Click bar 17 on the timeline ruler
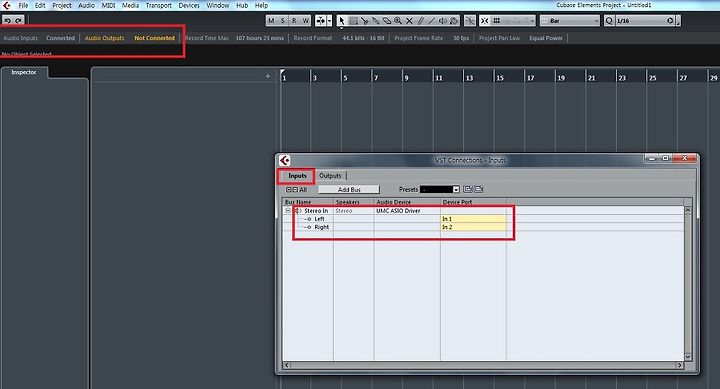 pyautogui.click(x=530, y=78)
